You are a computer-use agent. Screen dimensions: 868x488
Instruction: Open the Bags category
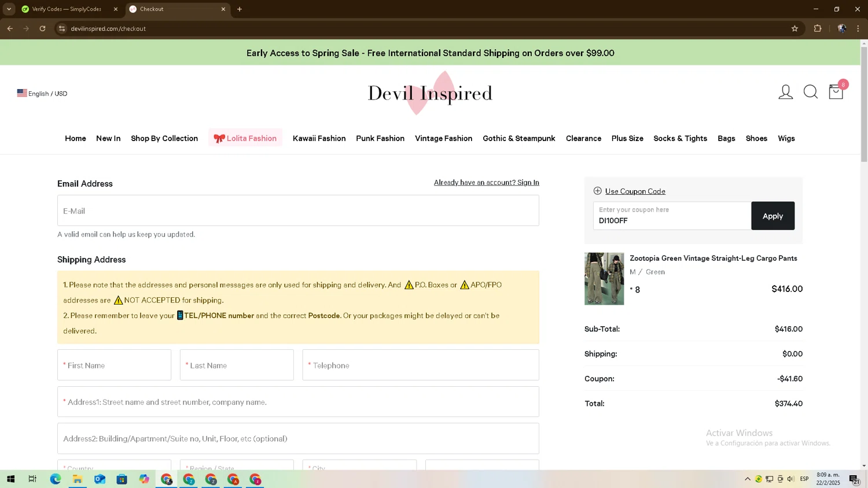pos(726,138)
